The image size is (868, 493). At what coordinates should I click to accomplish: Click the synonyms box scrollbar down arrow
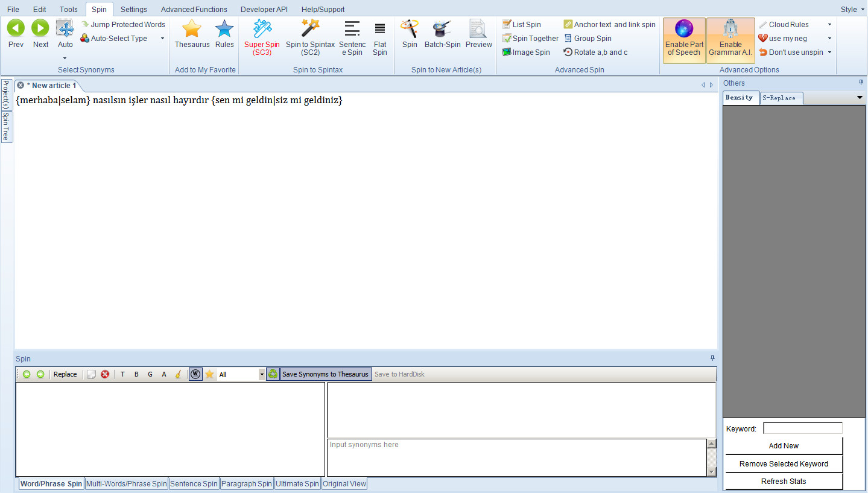click(712, 472)
